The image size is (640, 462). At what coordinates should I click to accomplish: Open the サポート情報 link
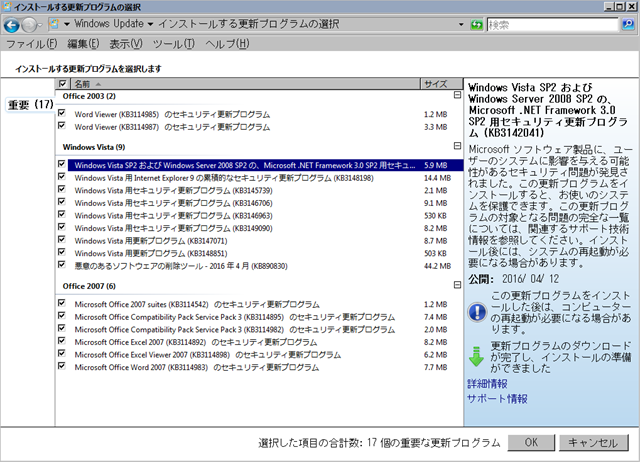point(497,399)
